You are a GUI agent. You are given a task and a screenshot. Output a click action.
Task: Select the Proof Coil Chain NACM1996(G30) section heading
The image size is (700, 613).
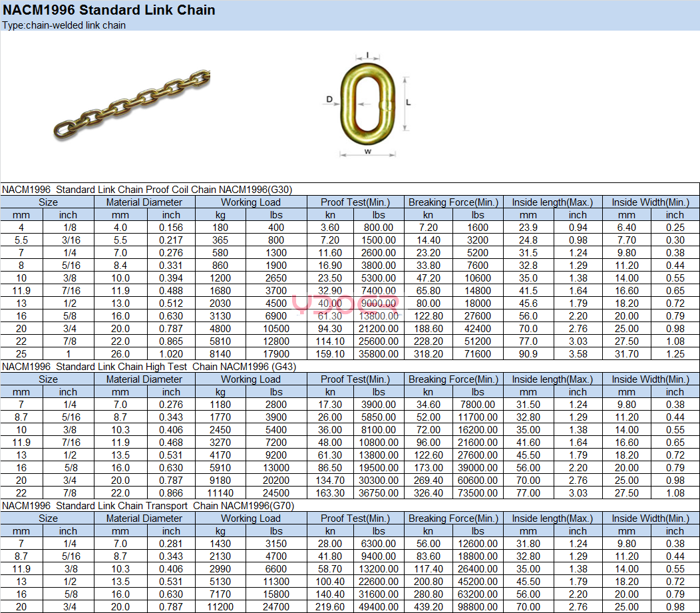147,189
